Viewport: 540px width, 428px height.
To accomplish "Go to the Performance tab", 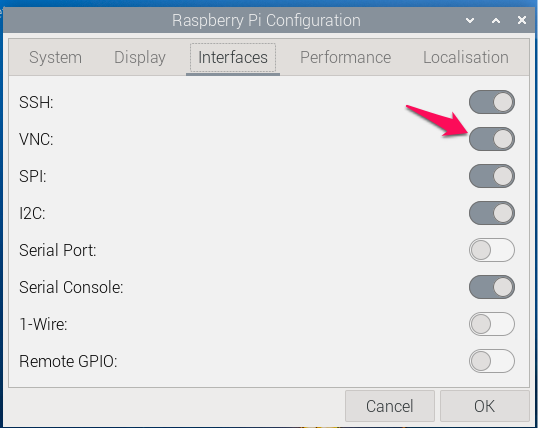I will point(345,57).
